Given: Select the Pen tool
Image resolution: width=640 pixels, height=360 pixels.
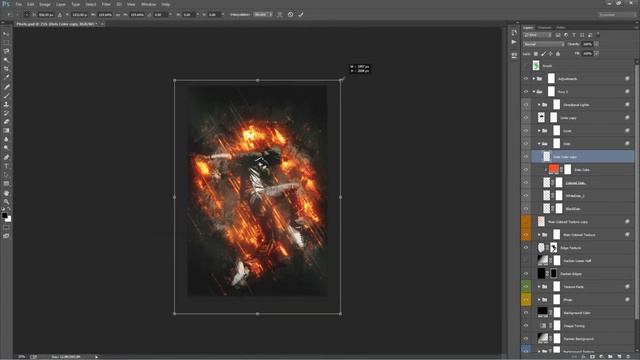Looking at the screenshot, I should pyautogui.click(x=6, y=157).
